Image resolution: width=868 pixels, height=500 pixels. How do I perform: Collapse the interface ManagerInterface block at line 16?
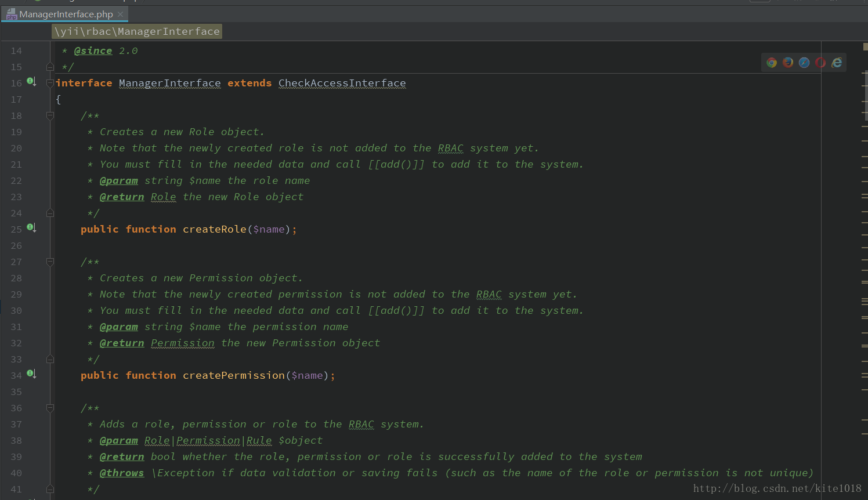[x=50, y=84]
